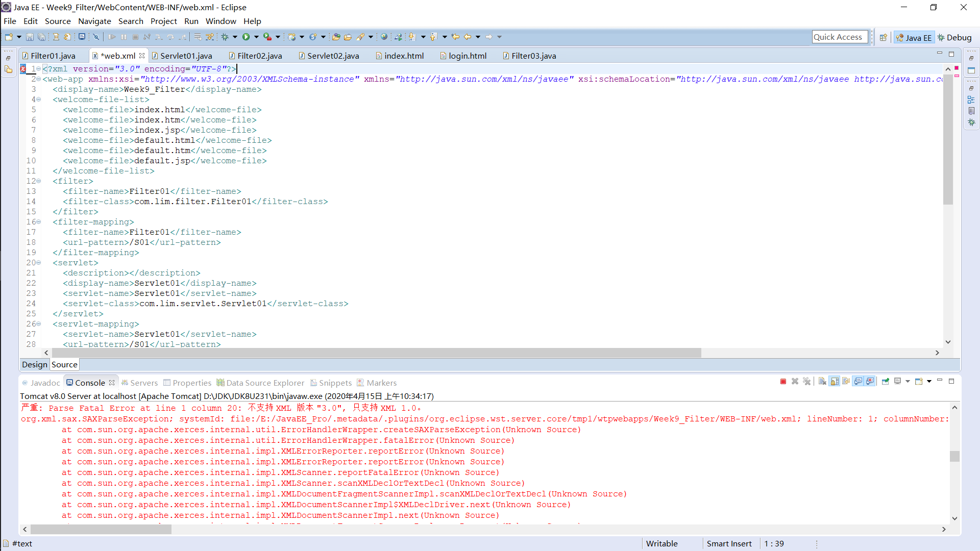
Task: Toggle Scroll Lock in the Console toolbar
Action: tap(835, 382)
